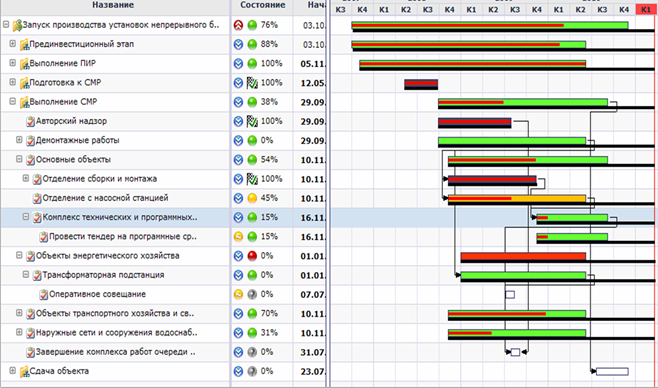Image resolution: width=658 pixels, height=388 pixels.
Task: Click orange Gantt bar of Отделение с насосной станцией
Action: (517, 198)
